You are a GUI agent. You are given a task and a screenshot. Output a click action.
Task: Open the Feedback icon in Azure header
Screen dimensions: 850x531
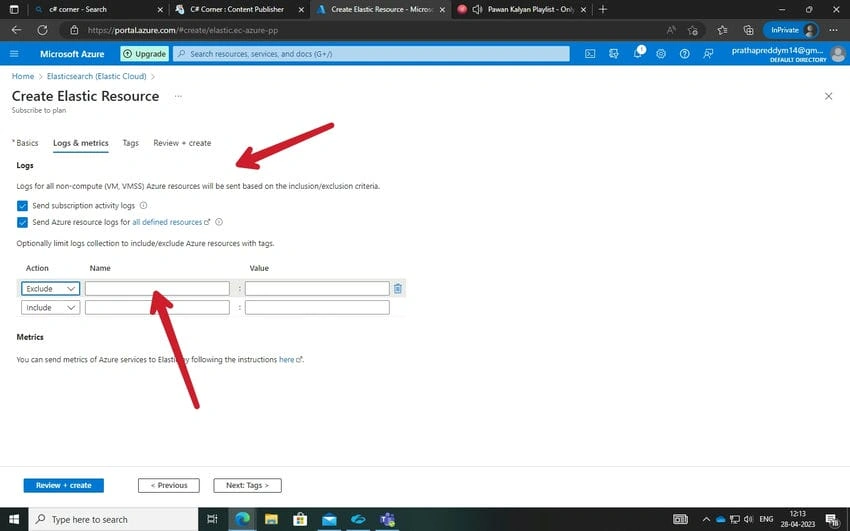(x=708, y=54)
